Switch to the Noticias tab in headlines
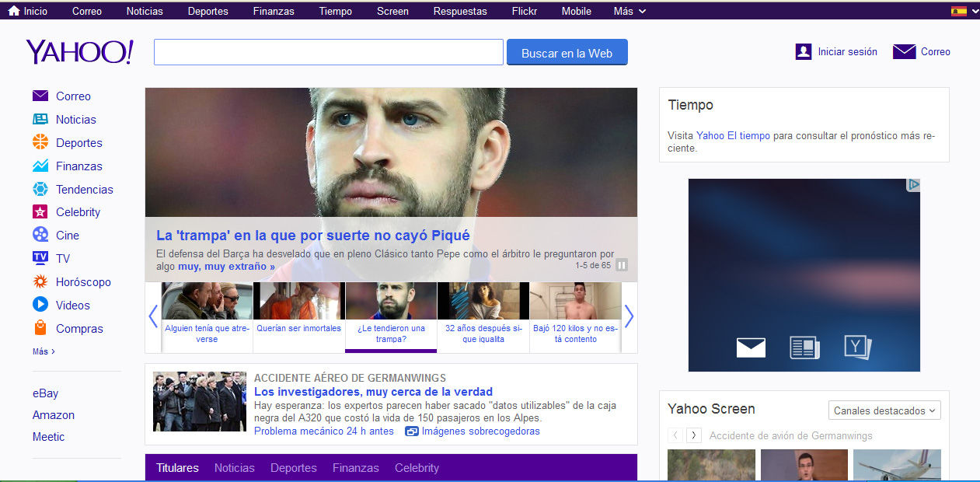The width and height of the screenshot is (980, 482). [235, 468]
